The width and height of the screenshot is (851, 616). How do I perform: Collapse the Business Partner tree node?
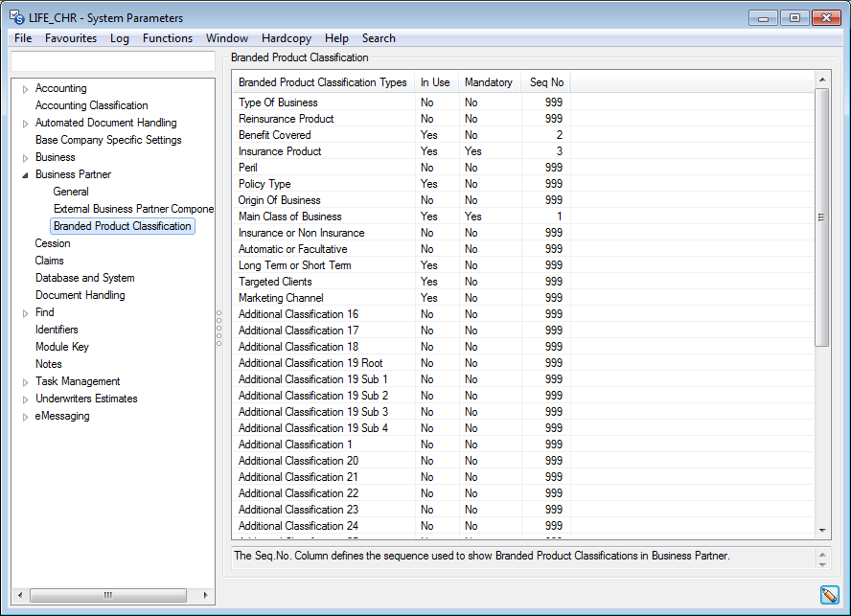(25, 174)
